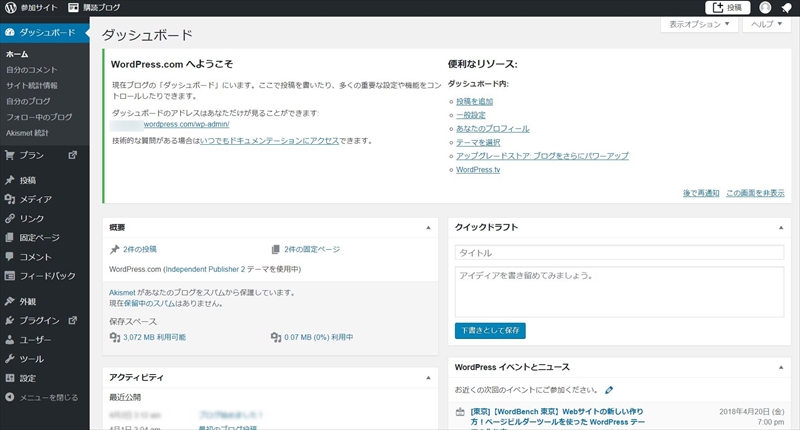
Task: Click pushpin icon next to 2件の投稿
Action: 114,249
